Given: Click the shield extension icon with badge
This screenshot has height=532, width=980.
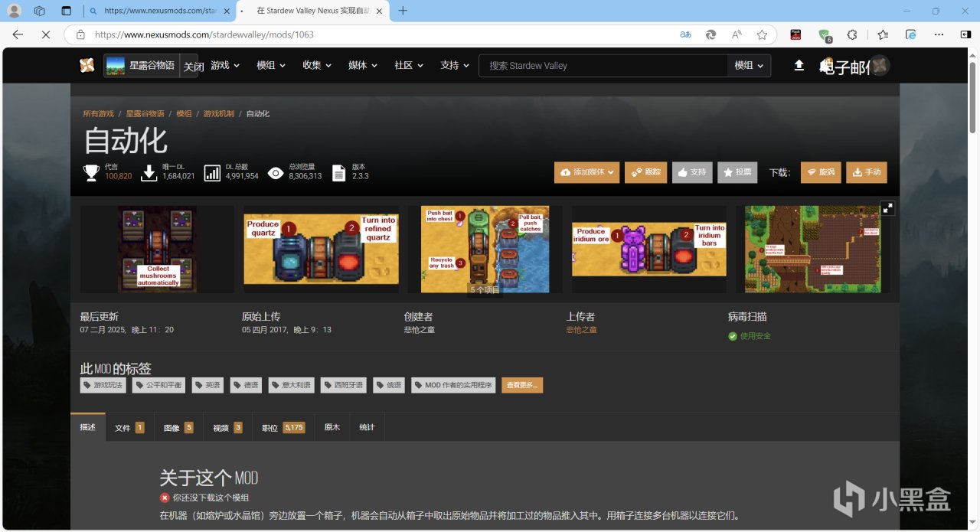Looking at the screenshot, I should point(825,34).
